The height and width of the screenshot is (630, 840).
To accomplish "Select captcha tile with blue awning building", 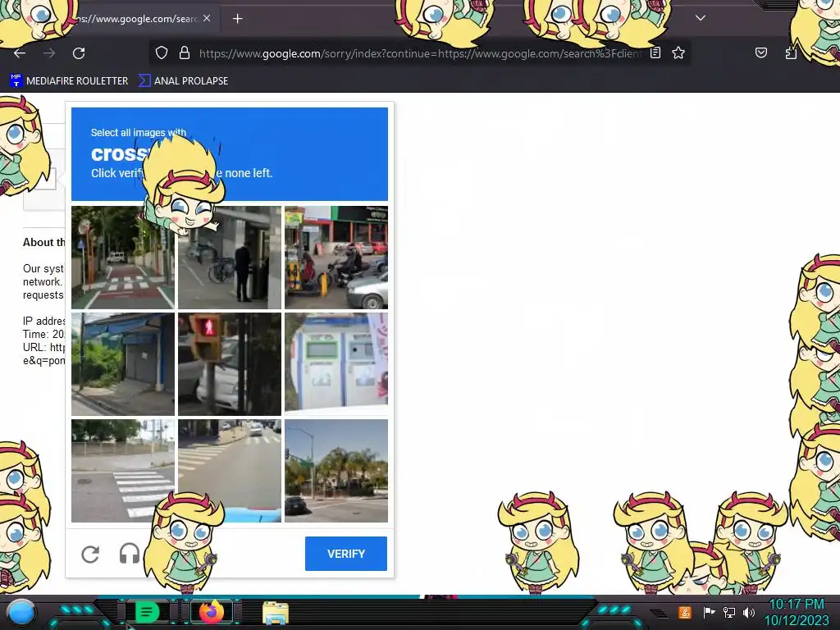I will [x=123, y=364].
